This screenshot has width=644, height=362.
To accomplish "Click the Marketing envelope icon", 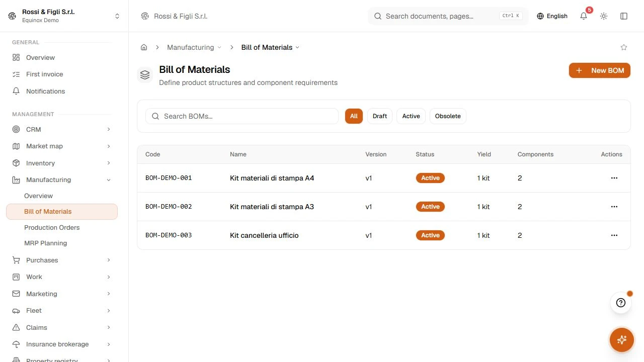I will coord(16,294).
